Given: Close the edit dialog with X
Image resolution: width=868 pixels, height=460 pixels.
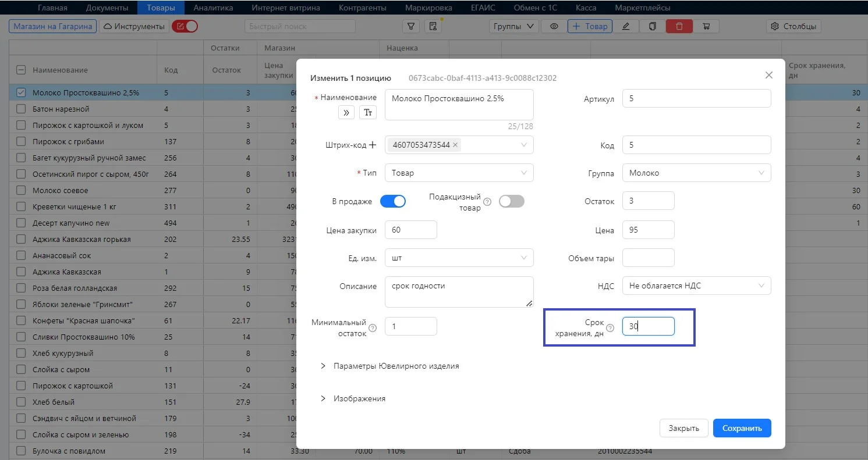Looking at the screenshot, I should 768,75.
